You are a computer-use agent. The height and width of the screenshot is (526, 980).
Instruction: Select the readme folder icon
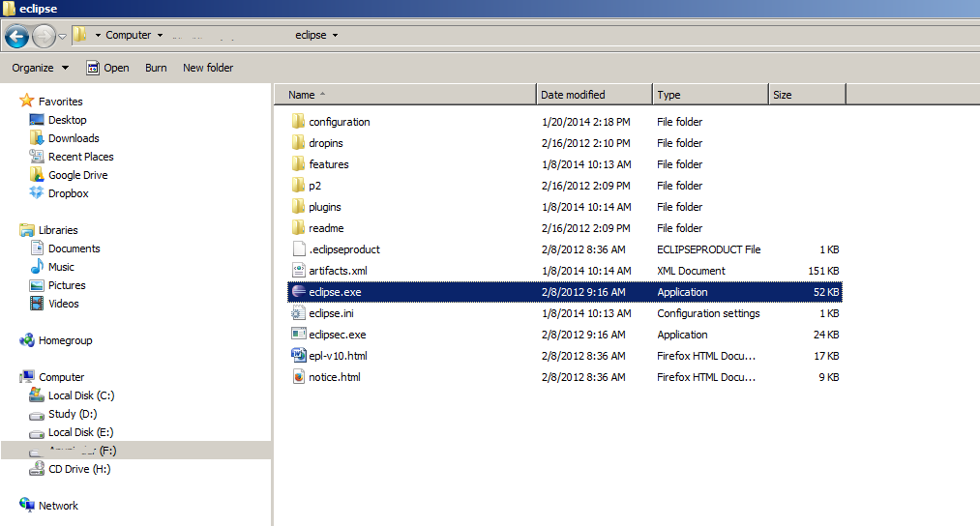pyautogui.click(x=298, y=227)
